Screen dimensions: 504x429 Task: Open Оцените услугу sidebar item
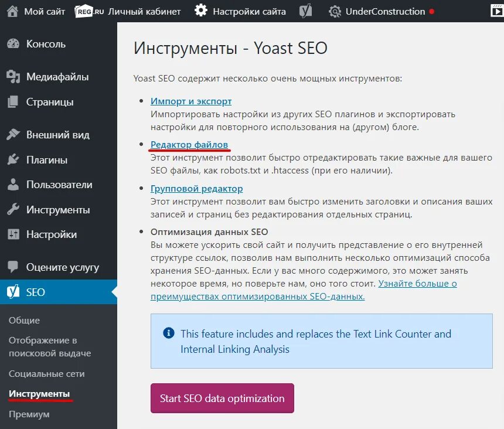[x=63, y=267]
